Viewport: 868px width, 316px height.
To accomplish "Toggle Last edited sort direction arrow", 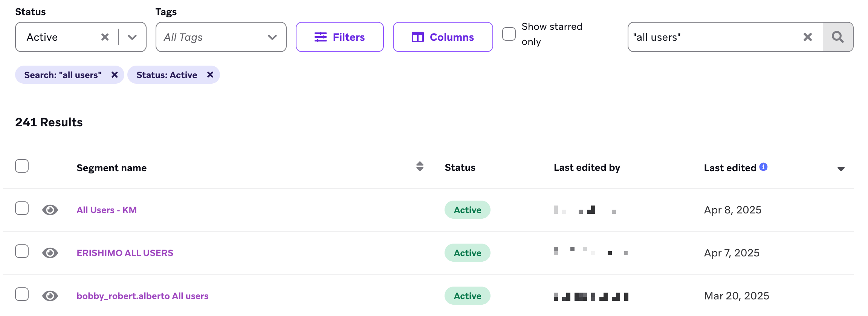I will [840, 169].
